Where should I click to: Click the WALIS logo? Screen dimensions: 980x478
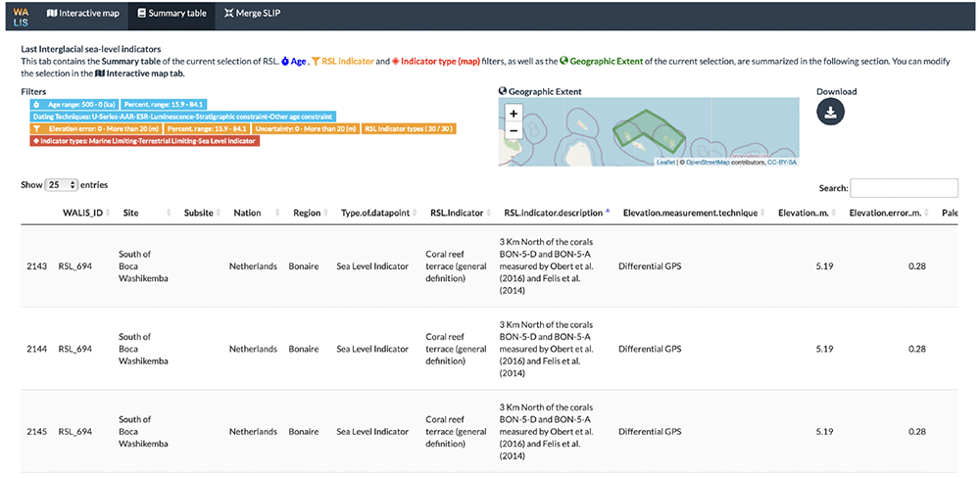click(22, 17)
